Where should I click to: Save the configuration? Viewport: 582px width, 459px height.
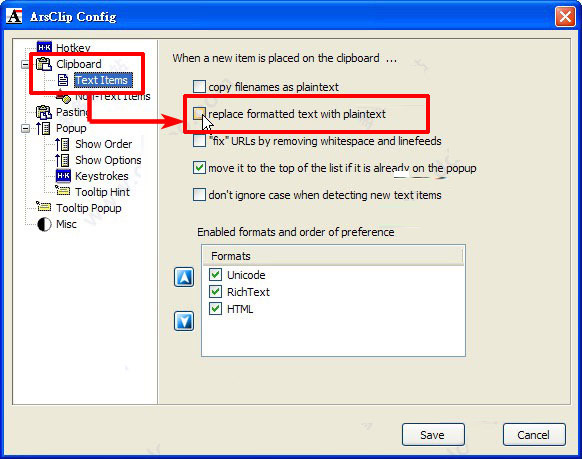tap(433, 435)
